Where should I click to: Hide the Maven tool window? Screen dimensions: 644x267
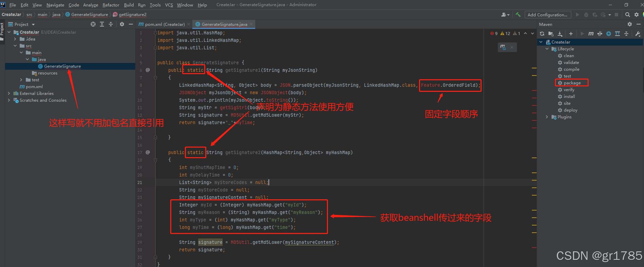coord(638,24)
